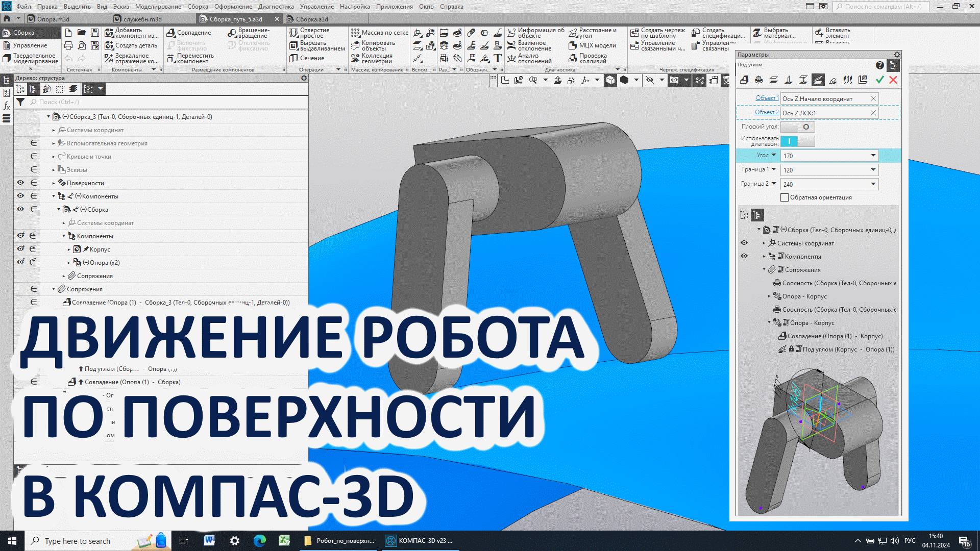Clear the Объект 1 field
The height and width of the screenshot is (551, 980).
[x=873, y=98]
